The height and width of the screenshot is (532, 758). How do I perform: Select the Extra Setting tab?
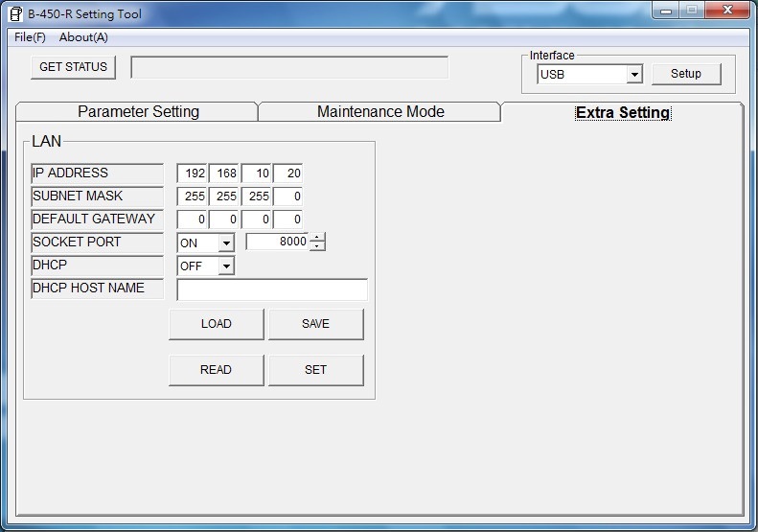pyautogui.click(x=622, y=113)
